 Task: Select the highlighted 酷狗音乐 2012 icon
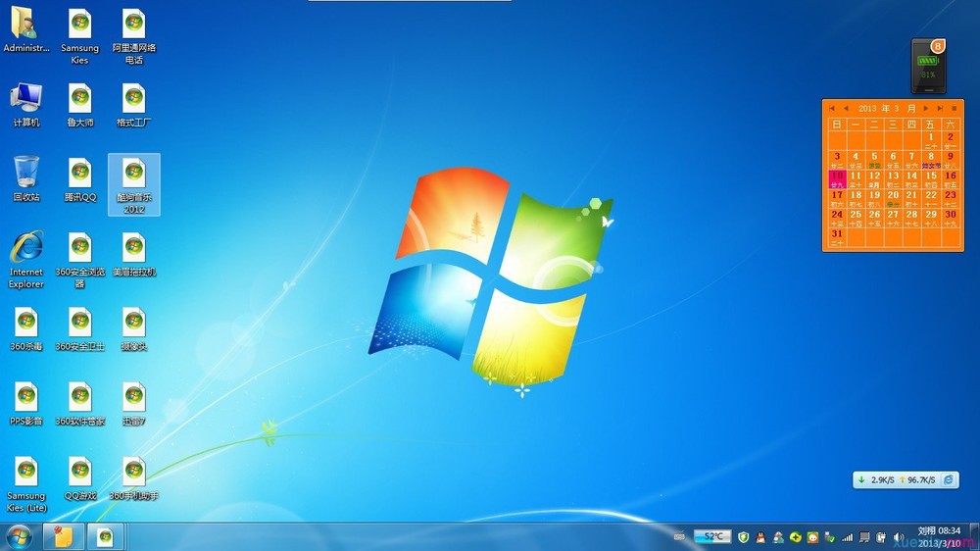(x=133, y=185)
